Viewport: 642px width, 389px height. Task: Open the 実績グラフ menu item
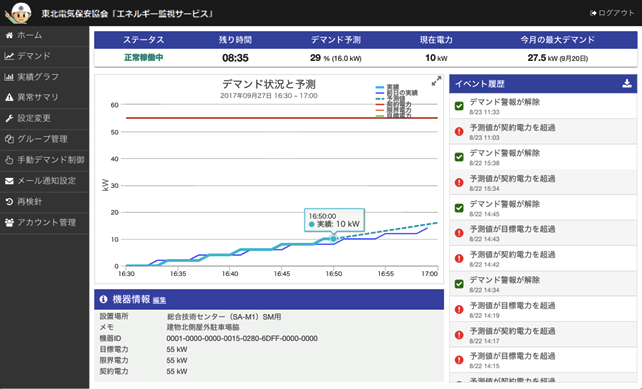pyautogui.click(x=44, y=77)
